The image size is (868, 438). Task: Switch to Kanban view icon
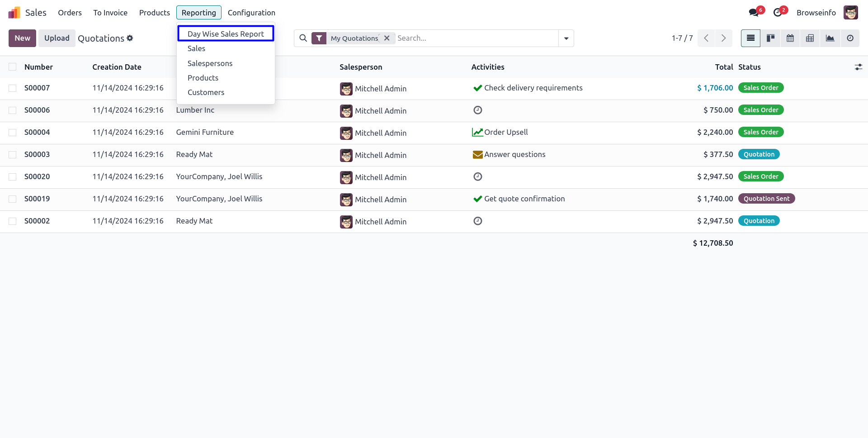770,38
